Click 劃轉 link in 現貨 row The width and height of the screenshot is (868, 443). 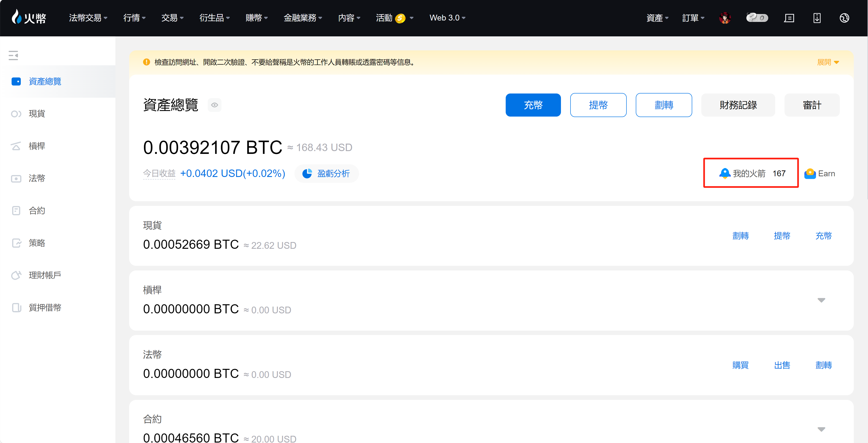(741, 236)
